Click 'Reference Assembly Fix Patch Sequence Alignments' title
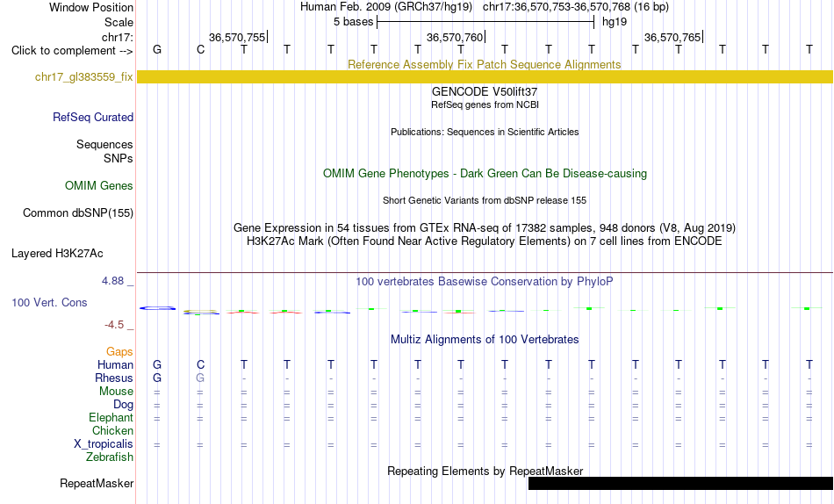The width and height of the screenshot is (834, 504). 484,64
